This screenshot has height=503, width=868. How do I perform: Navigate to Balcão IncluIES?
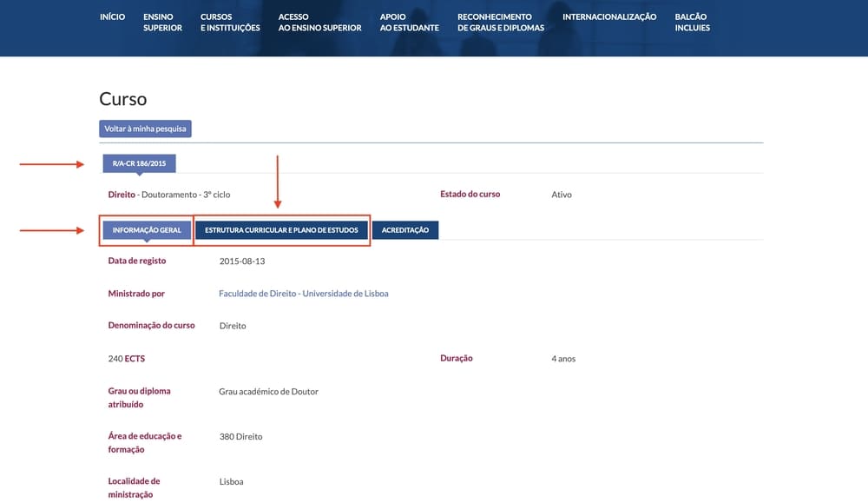click(692, 23)
